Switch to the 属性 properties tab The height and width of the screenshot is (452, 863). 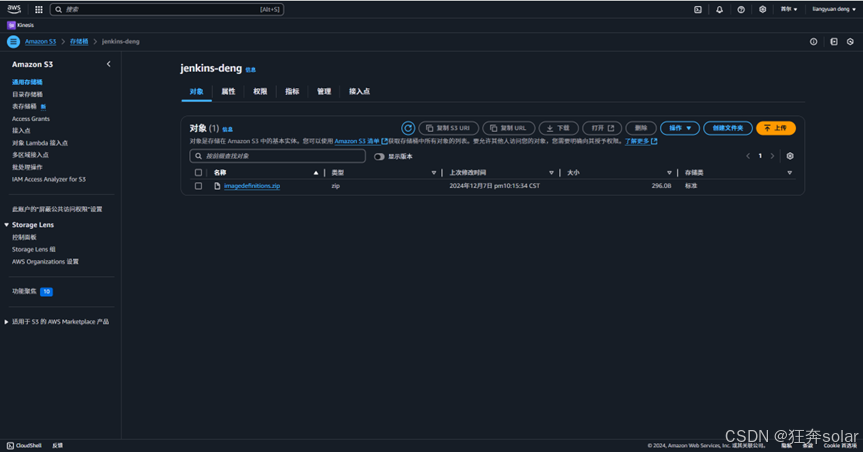tap(228, 91)
